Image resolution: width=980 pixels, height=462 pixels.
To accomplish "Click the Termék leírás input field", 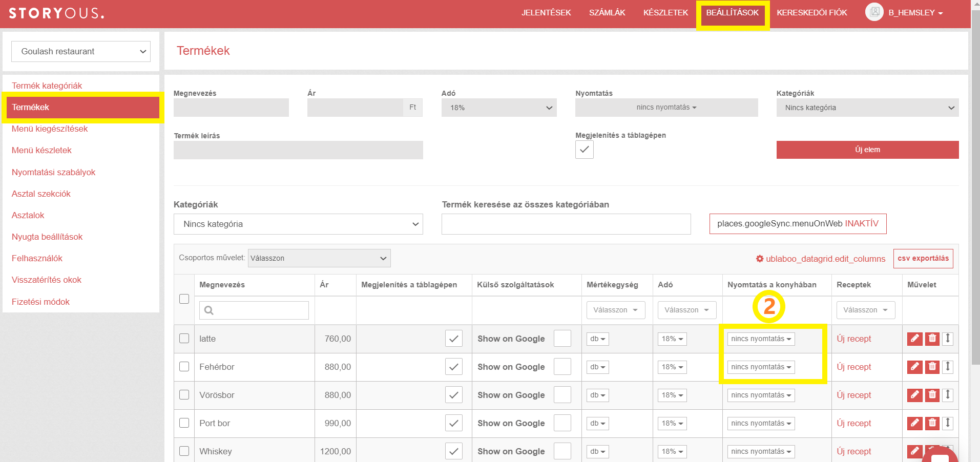I will pyautogui.click(x=298, y=150).
